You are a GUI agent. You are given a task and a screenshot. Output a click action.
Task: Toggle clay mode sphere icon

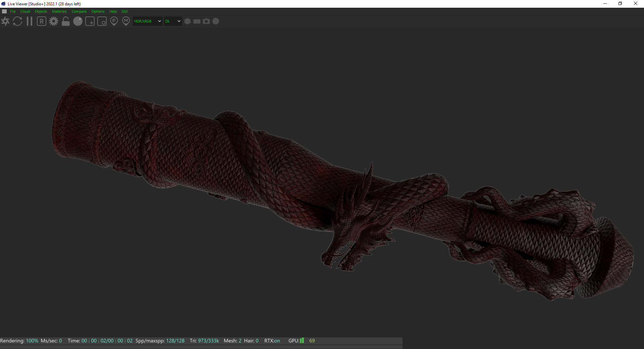(78, 21)
